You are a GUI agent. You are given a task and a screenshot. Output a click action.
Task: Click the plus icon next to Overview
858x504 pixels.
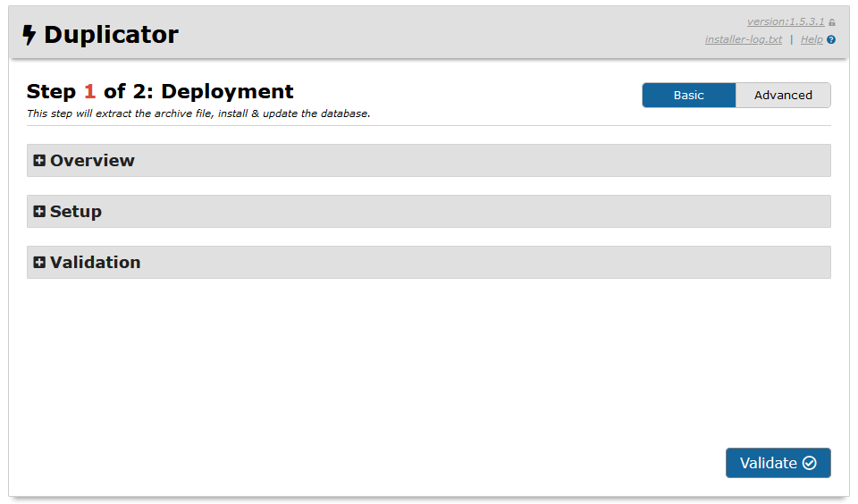click(39, 160)
